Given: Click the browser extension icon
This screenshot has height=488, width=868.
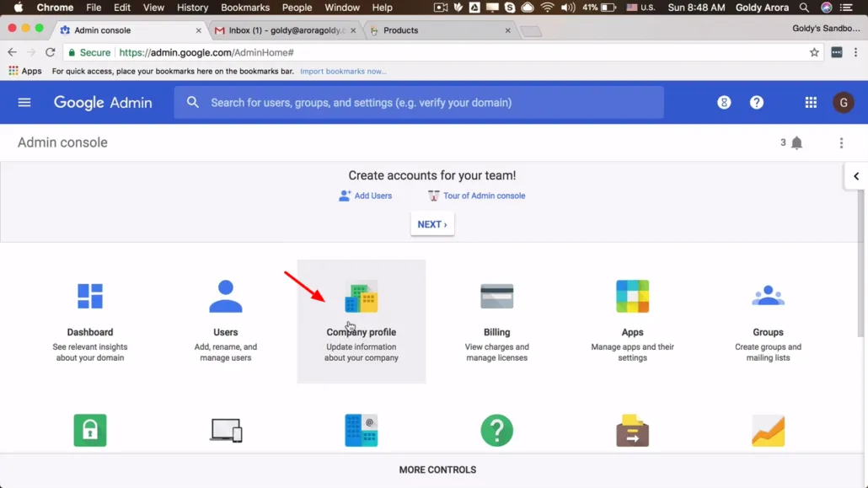Looking at the screenshot, I should [837, 52].
